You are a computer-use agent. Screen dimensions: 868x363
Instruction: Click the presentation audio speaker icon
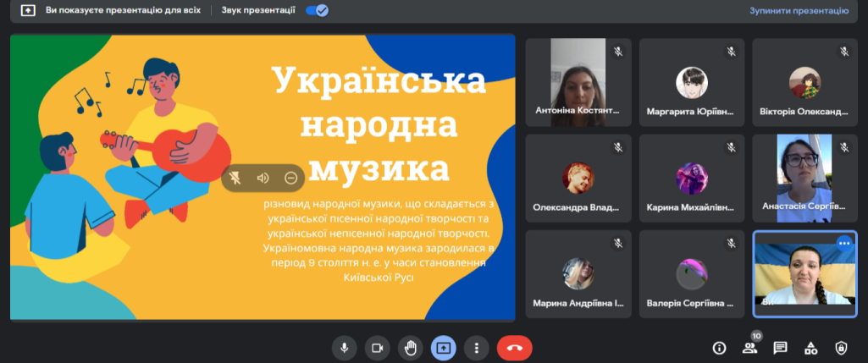click(263, 178)
